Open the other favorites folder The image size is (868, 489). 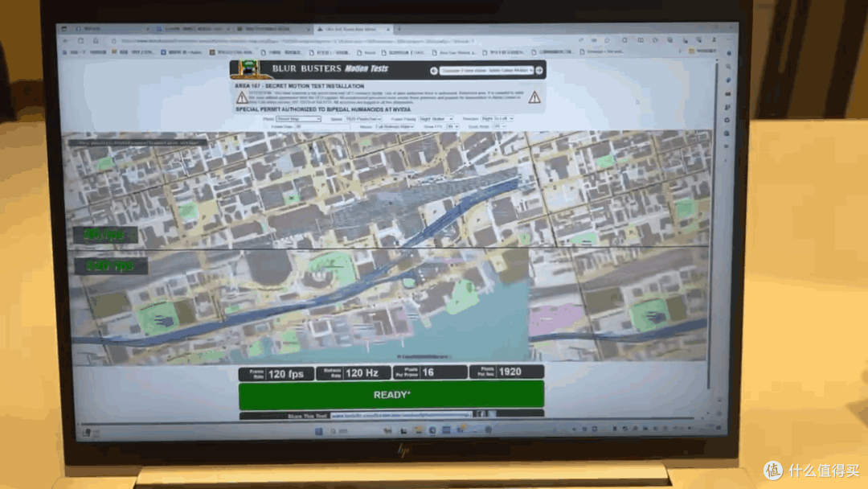[x=703, y=51]
